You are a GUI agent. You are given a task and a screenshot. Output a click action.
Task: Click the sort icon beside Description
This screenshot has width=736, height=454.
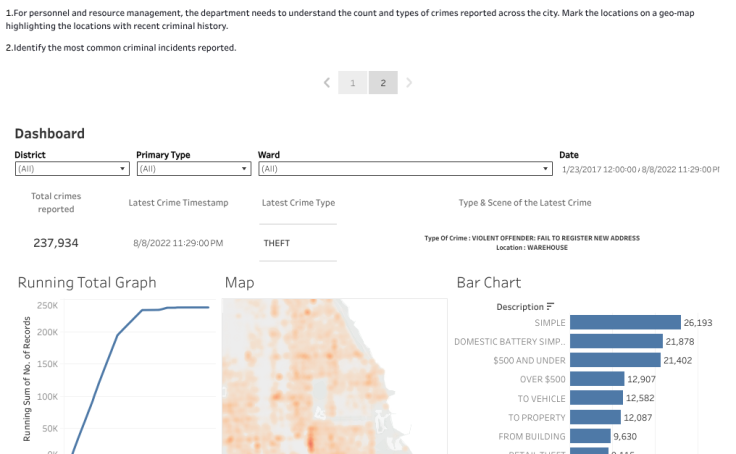tap(550, 306)
